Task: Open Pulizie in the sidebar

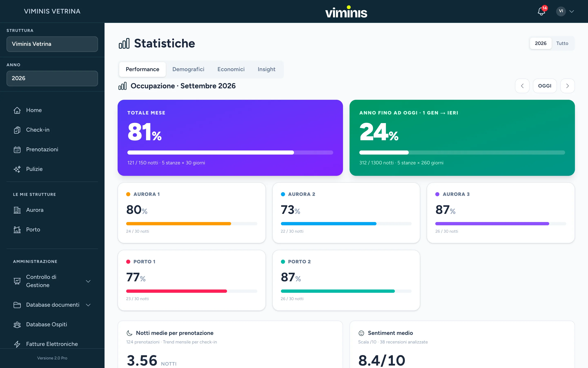Action: 52,169
